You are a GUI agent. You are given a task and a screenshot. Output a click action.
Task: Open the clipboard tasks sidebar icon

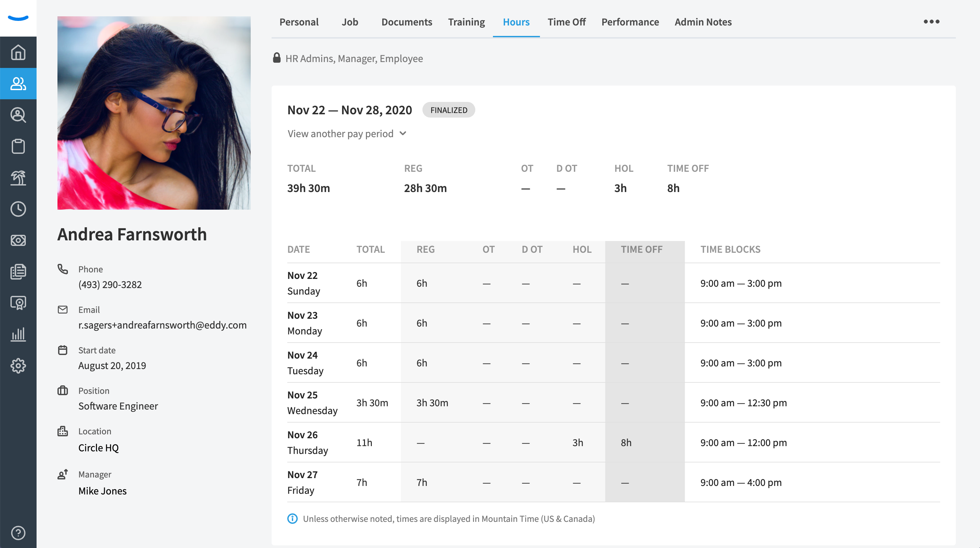click(18, 146)
